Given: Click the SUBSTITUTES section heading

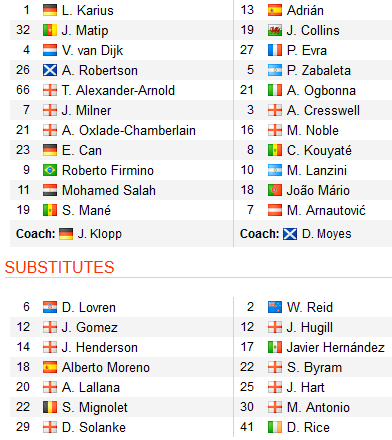Looking at the screenshot, I should coord(60,267).
